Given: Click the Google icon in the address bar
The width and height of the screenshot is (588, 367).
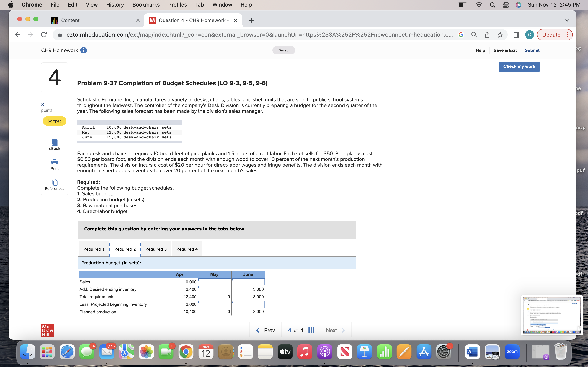Looking at the screenshot, I should 461,35.
